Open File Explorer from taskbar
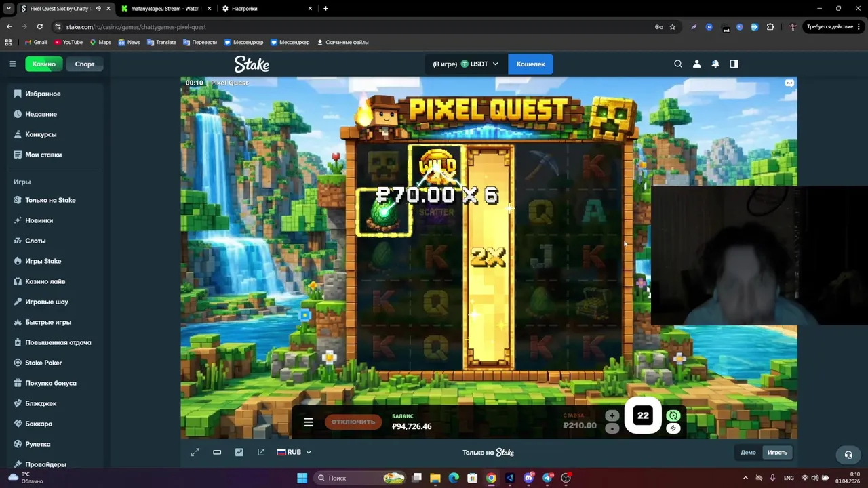The image size is (868, 488). pyautogui.click(x=435, y=478)
